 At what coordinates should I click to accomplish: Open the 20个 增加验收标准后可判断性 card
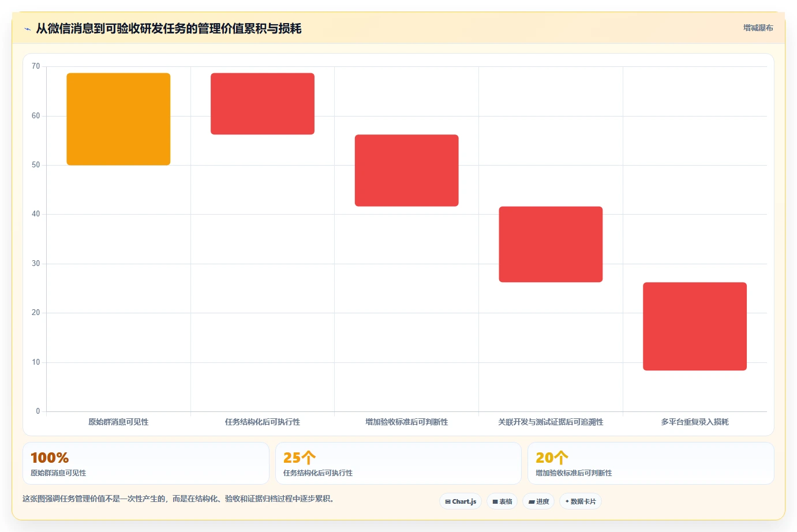(x=651, y=463)
